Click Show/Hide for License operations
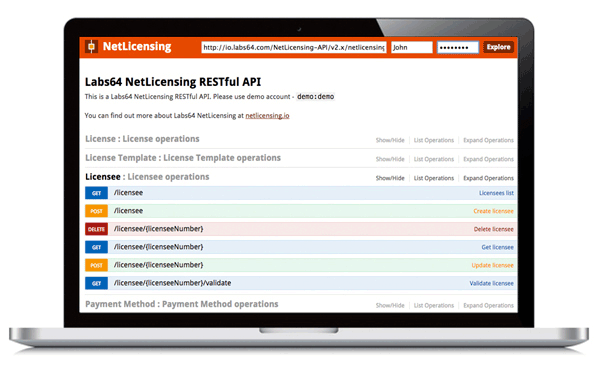Viewport: 603px width, 370px height. coord(390,140)
